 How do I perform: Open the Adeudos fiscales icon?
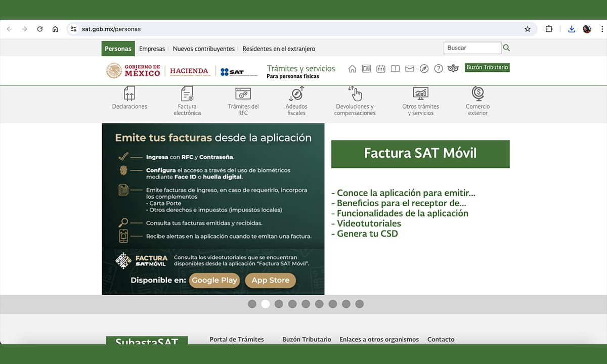click(x=296, y=94)
